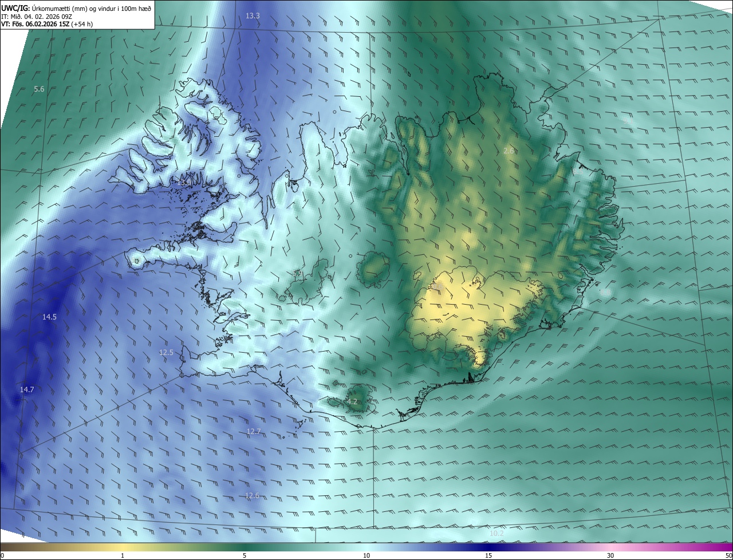The height and width of the screenshot is (560, 733).
Task: Click the 14.5 value on the map
Action: (x=49, y=317)
